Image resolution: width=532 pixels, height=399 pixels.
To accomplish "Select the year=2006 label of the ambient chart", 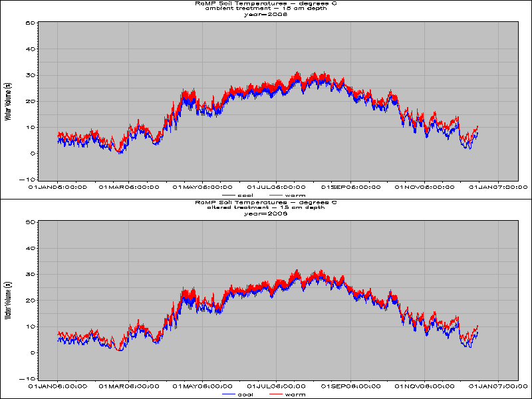I will click(266, 14).
